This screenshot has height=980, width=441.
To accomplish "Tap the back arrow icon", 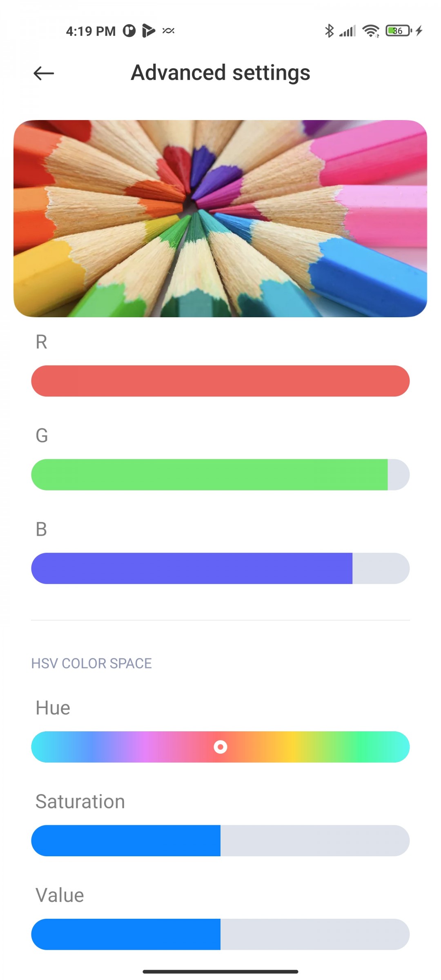I will (44, 73).
